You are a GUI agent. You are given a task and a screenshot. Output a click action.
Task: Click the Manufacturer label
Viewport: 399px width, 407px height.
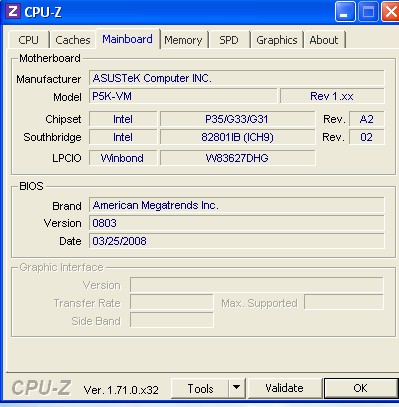tap(49, 79)
